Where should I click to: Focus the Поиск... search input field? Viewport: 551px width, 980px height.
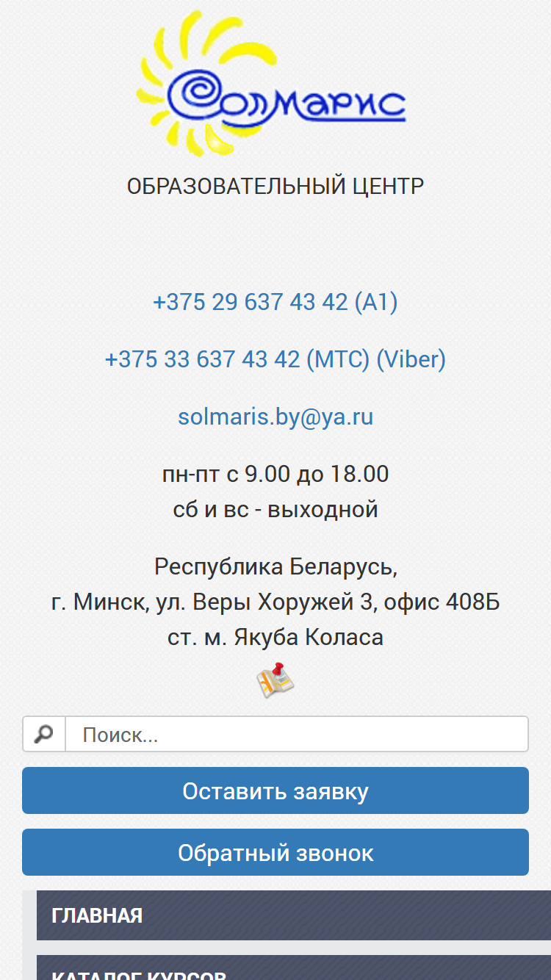[298, 734]
